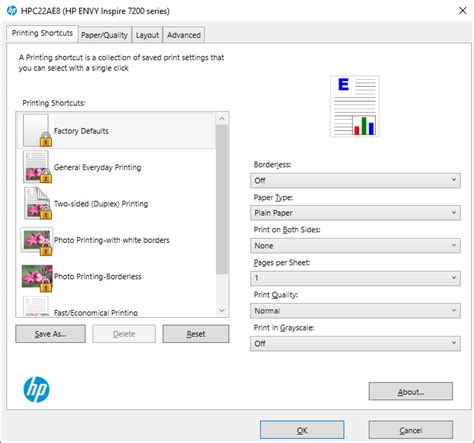Open the Advanced tab

[184, 35]
